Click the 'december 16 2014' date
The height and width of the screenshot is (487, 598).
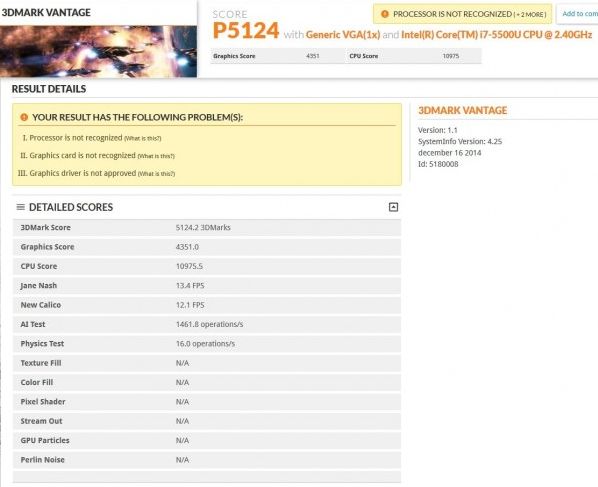449,153
